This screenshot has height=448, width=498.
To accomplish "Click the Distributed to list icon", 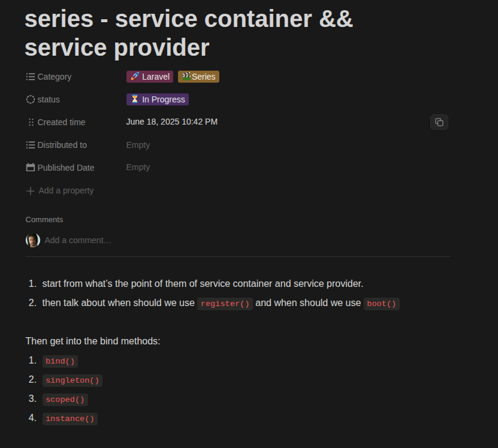I will tap(31, 145).
